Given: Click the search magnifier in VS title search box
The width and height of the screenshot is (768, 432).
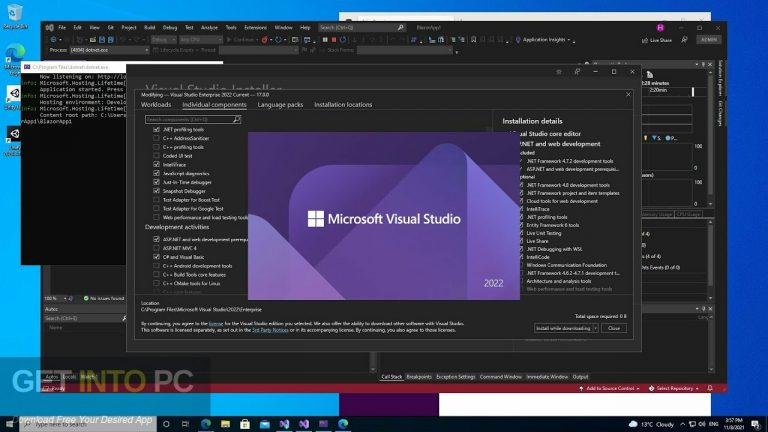Looking at the screenshot, I should pos(401,28).
